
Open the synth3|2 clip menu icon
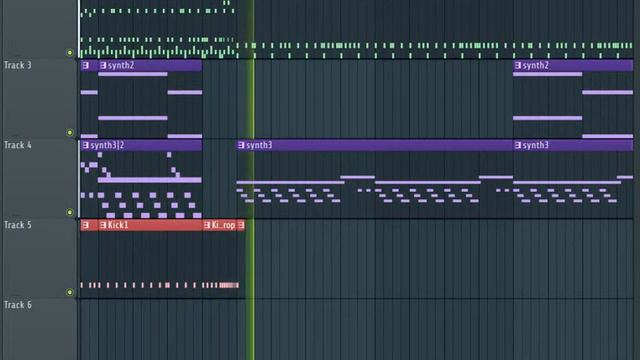(x=86, y=145)
